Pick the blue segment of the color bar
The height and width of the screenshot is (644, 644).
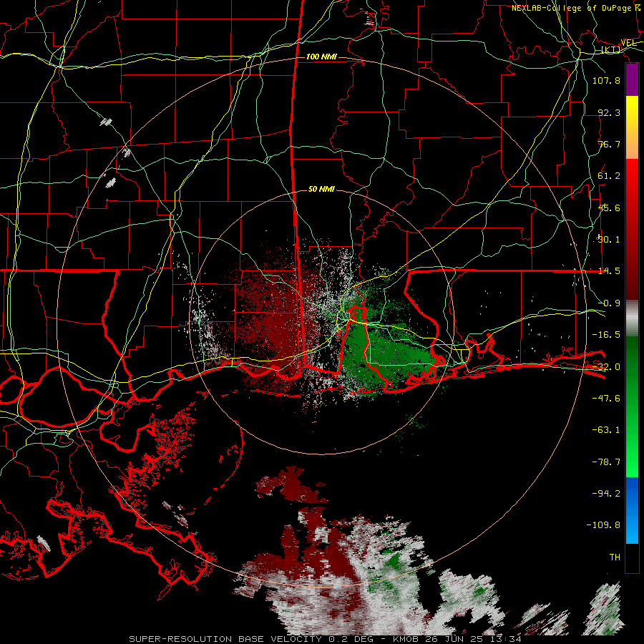(x=632, y=510)
